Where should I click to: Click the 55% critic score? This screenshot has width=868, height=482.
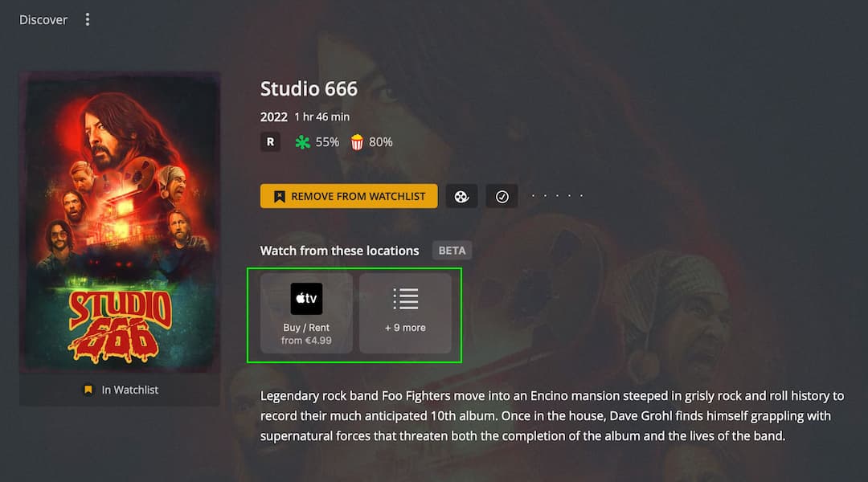[317, 142]
